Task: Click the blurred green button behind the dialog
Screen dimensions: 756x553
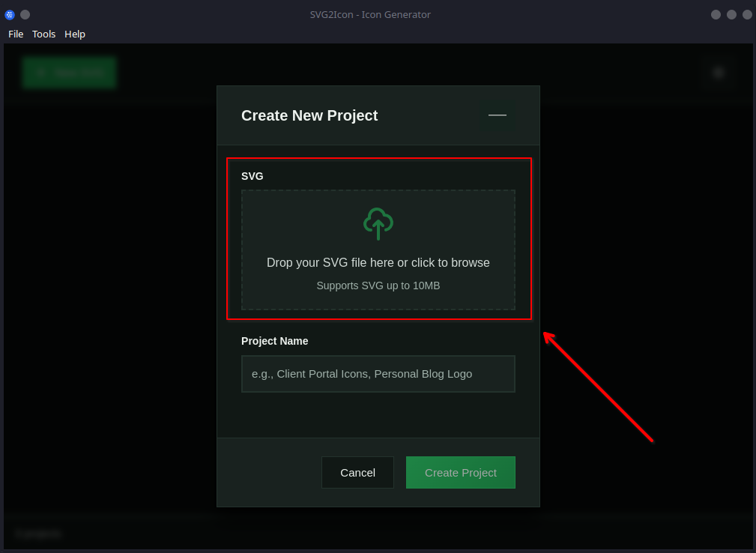Action: (69, 73)
